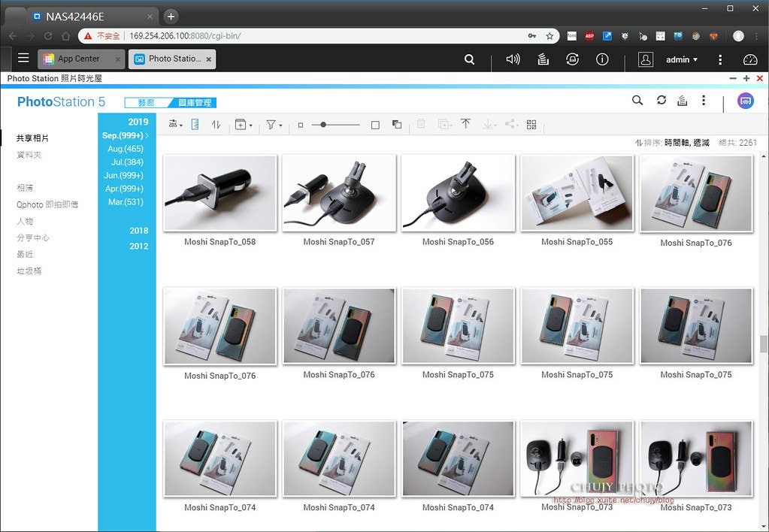Open the add-to-album dropdown
This screenshot has height=532, width=769.
tap(244, 125)
